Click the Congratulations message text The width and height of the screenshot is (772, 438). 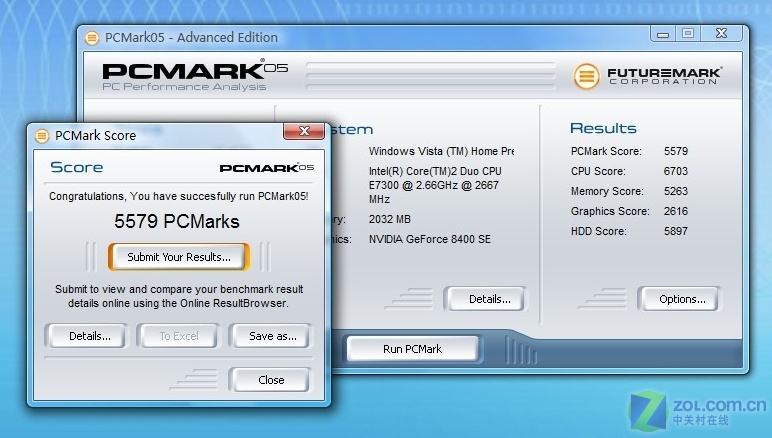(x=178, y=196)
